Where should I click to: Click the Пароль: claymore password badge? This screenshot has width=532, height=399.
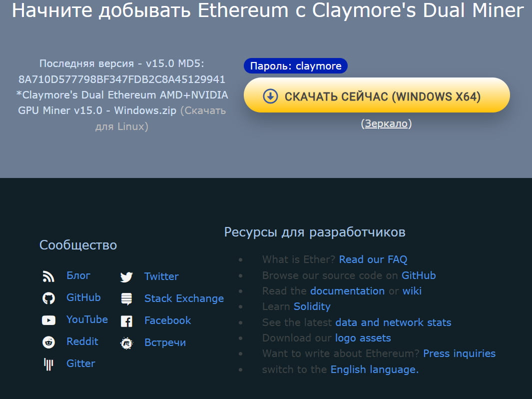click(296, 65)
